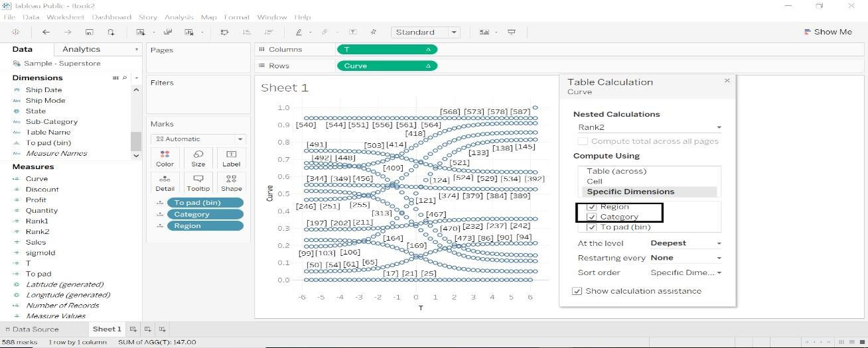Select Sub-Category dimension field
The width and height of the screenshot is (868, 348).
tap(52, 121)
